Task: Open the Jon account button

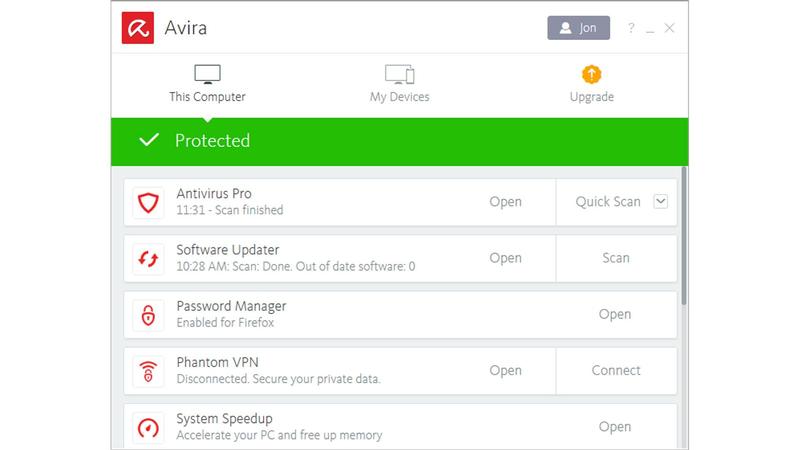Action: 579,28
